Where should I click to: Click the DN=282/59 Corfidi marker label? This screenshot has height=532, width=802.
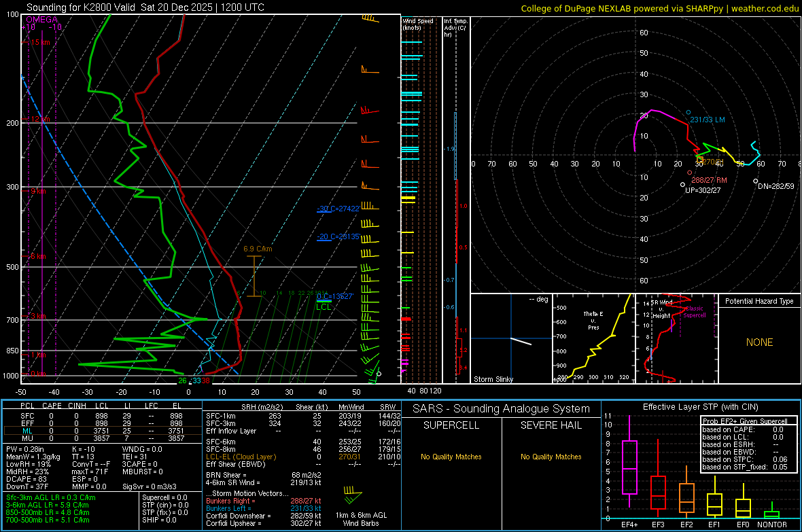[x=776, y=186]
